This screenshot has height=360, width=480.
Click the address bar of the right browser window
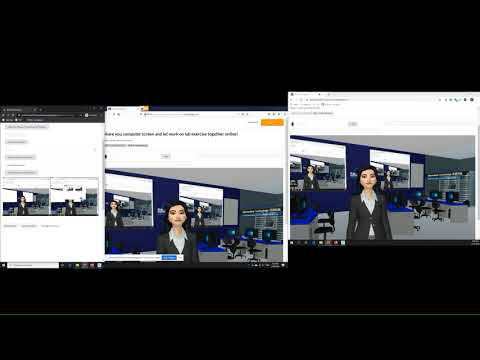click(370, 100)
